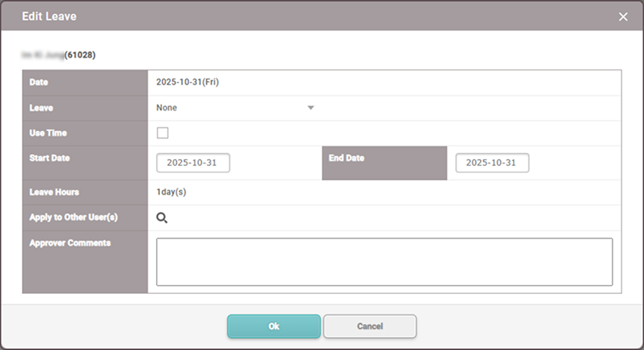Click the Edit Leave title text
This screenshot has height=350, width=644.
coord(49,16)
